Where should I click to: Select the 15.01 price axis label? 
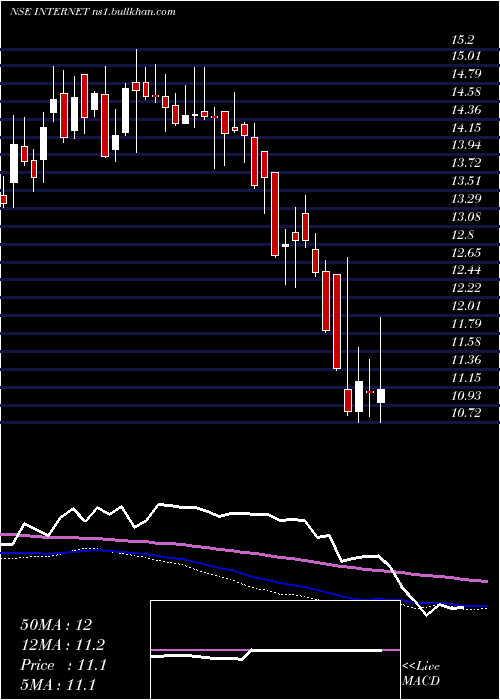[x=466, y=56]
